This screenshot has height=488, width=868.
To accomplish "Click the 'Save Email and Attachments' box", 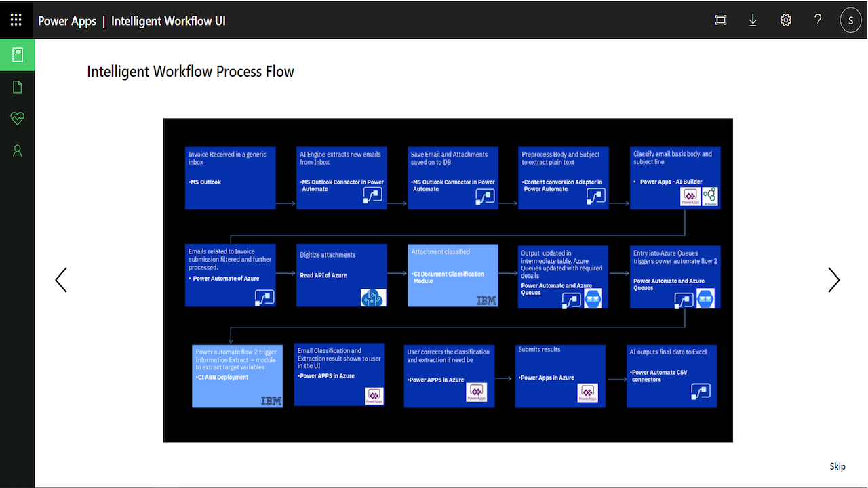I will click(453, 178).
